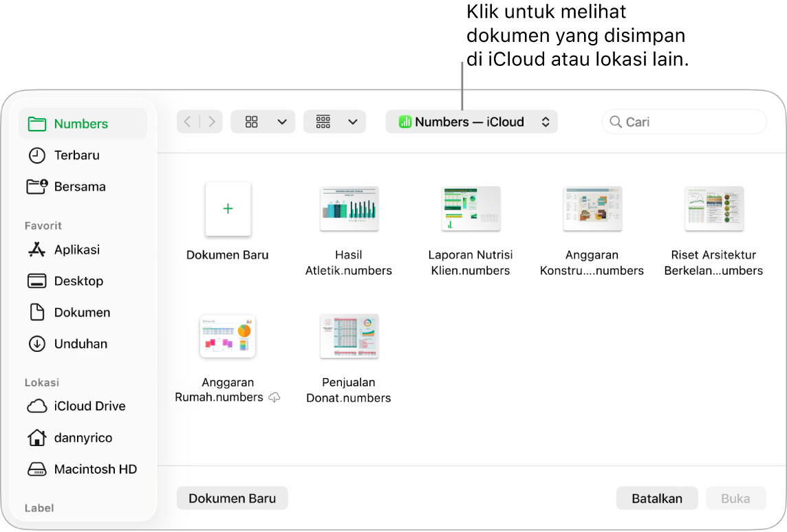Click the Buka button
The height and width of the screenshot is (532, 787).
[x=736, y=498]
